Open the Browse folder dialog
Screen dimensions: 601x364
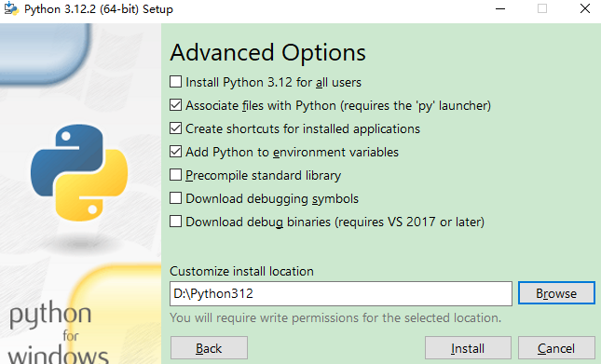tap(556, 293)
